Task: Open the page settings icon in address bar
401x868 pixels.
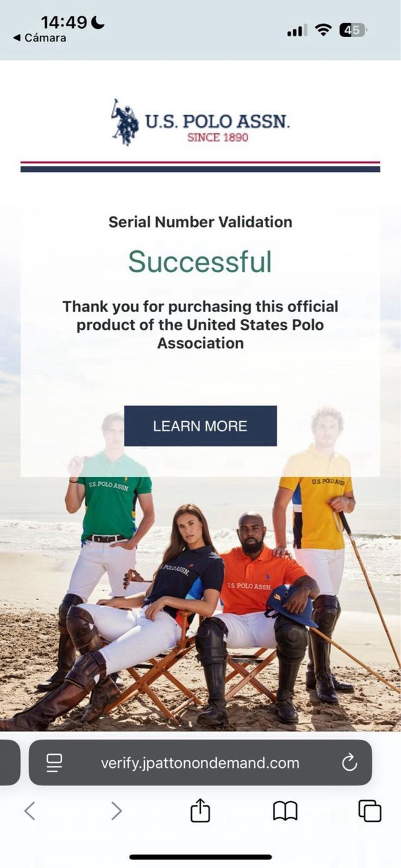Action: (x=55, y=762)
